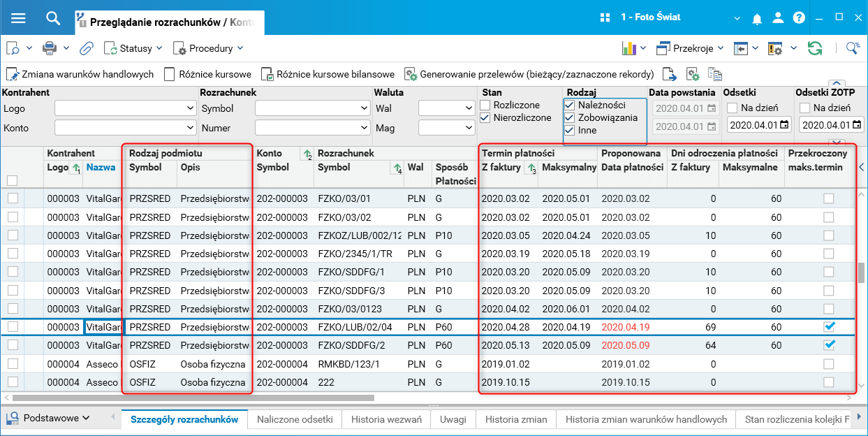Open the Historia wezwań tab
Viewport: 868px width, 436px height.
pos(386,419)
